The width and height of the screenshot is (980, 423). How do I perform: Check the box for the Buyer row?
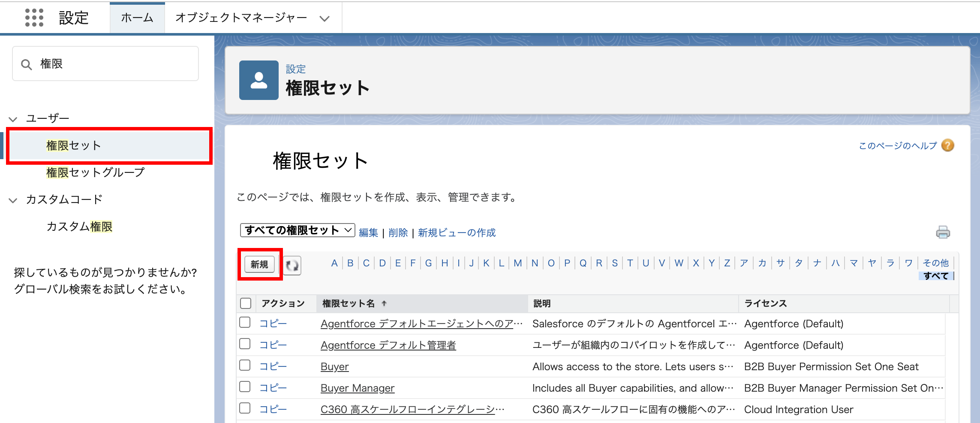coord(245,366)
